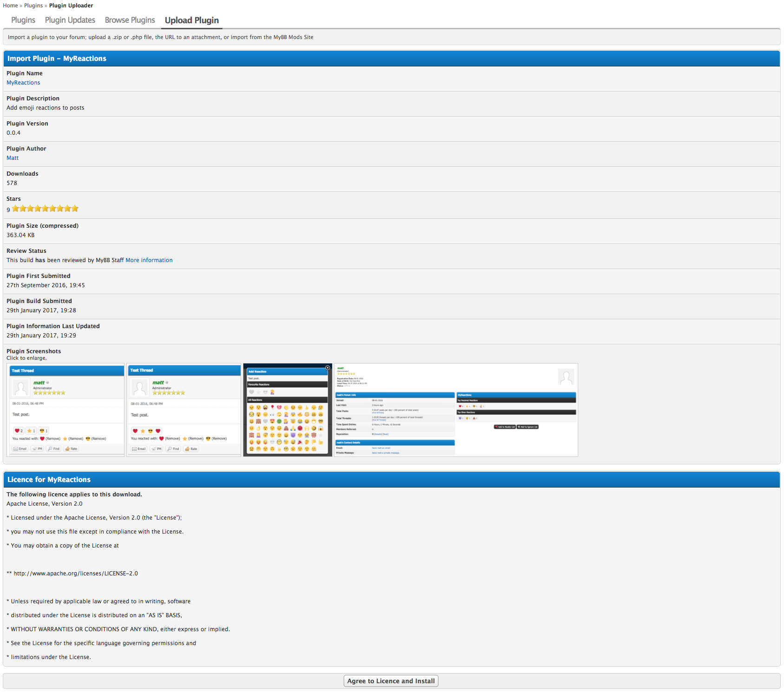This screenshot has width=784, height=693.
Task: Navigate to Plugins in the breadcrumb trail
Action: coord(33,6)
